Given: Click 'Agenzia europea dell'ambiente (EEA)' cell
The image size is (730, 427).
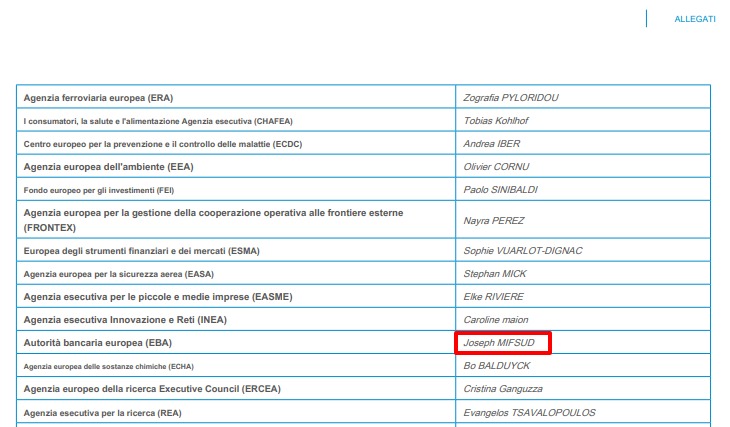Looking at the screenshot, I should point(236,167).
